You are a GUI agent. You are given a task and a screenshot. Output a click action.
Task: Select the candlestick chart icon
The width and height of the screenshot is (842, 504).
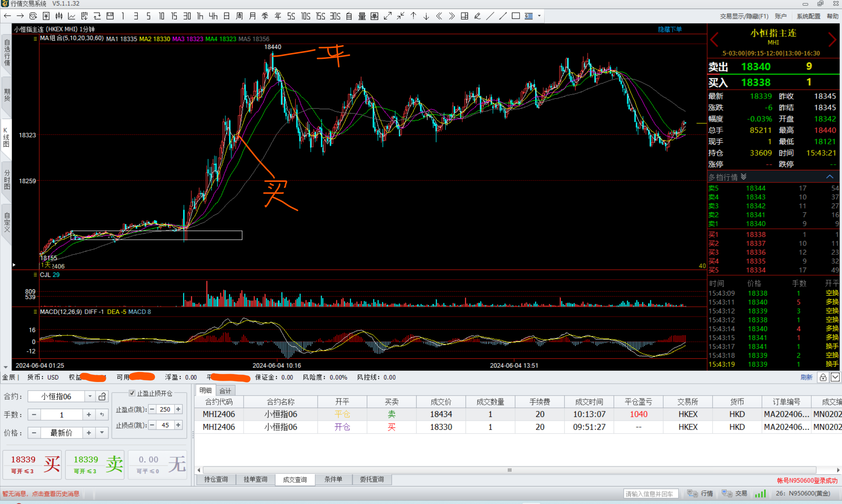click(59, 16)
